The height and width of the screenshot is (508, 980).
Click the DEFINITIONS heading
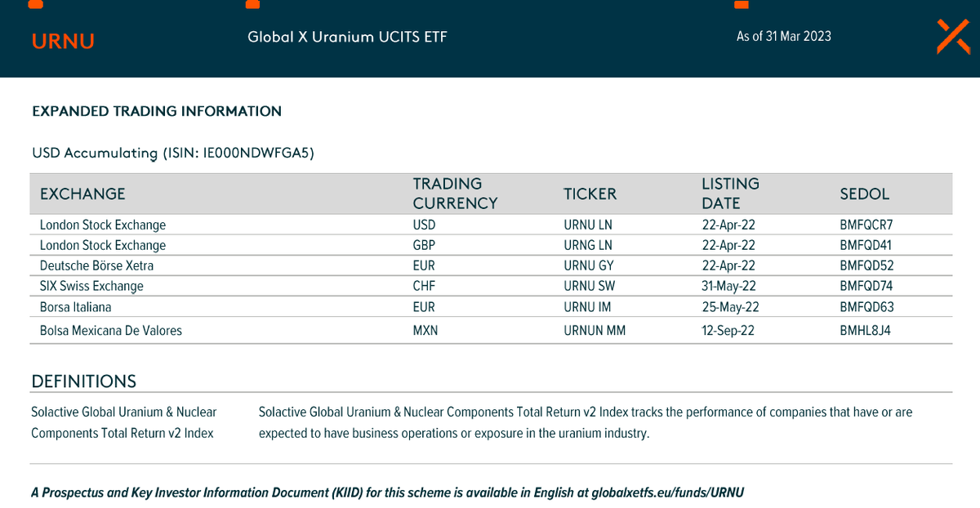[x=84, y=381]
